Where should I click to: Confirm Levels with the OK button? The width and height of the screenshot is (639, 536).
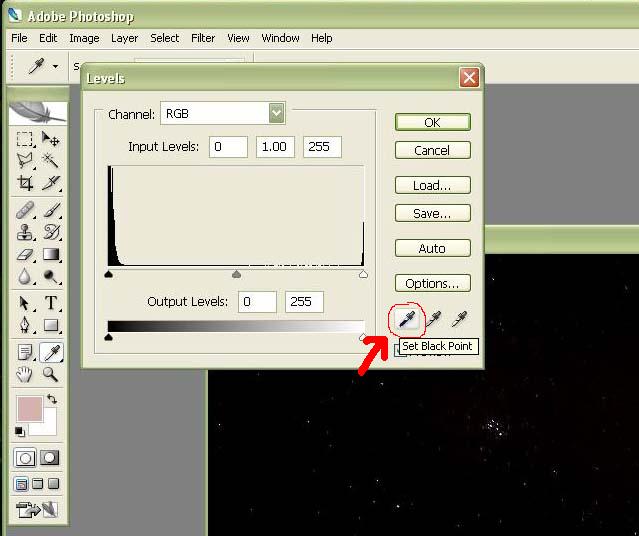coord(432,122)
